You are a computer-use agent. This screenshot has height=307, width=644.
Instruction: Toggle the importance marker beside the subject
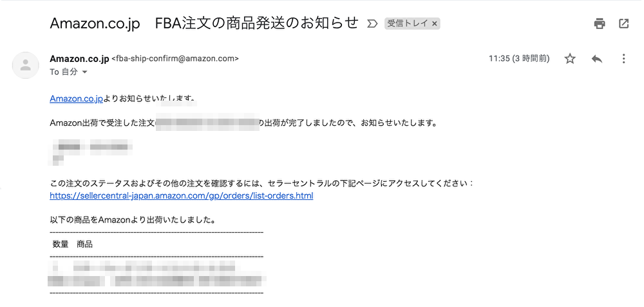point(372,24)
